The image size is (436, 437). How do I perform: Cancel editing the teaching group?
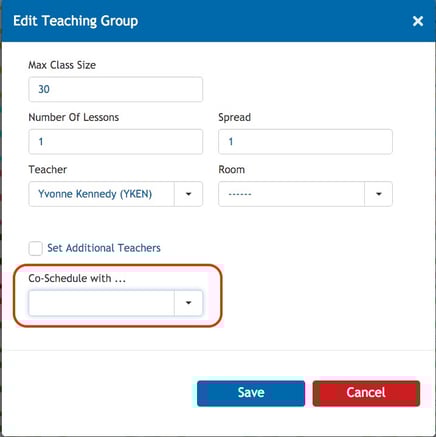click(366, 393)
